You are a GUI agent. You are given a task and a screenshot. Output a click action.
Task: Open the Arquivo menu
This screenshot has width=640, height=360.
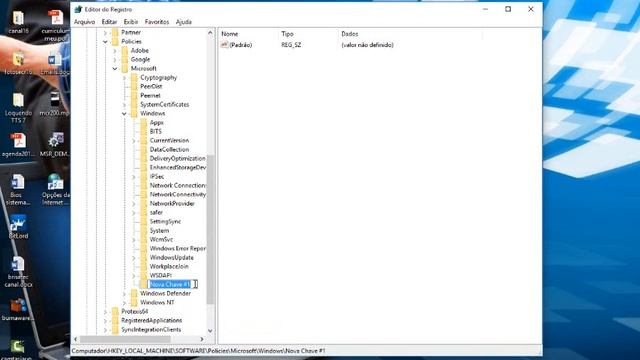point(84,22)
